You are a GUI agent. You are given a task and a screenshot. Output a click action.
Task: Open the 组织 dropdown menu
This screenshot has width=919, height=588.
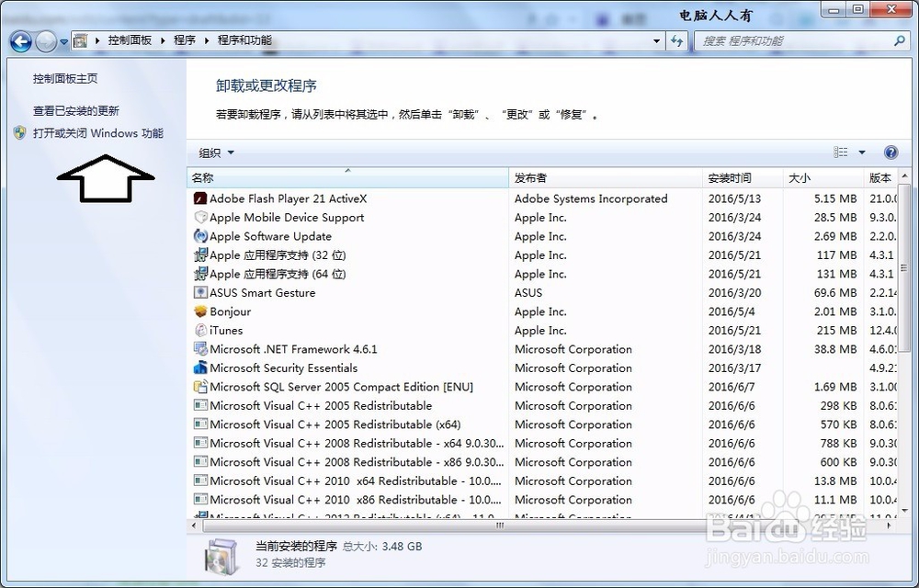click(x=216, y=153)
